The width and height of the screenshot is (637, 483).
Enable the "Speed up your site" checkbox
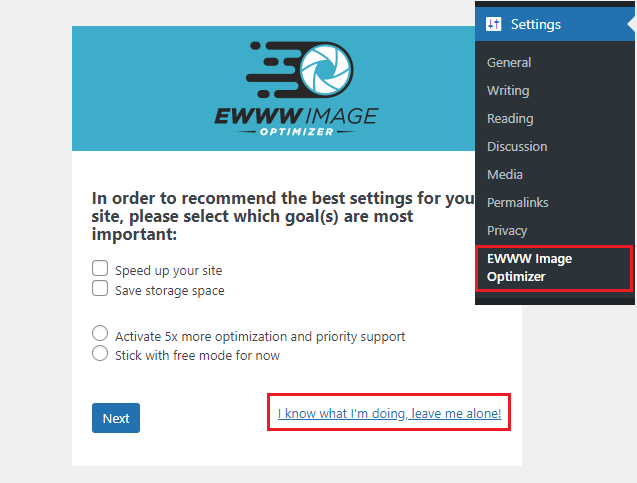click(100, 269)
